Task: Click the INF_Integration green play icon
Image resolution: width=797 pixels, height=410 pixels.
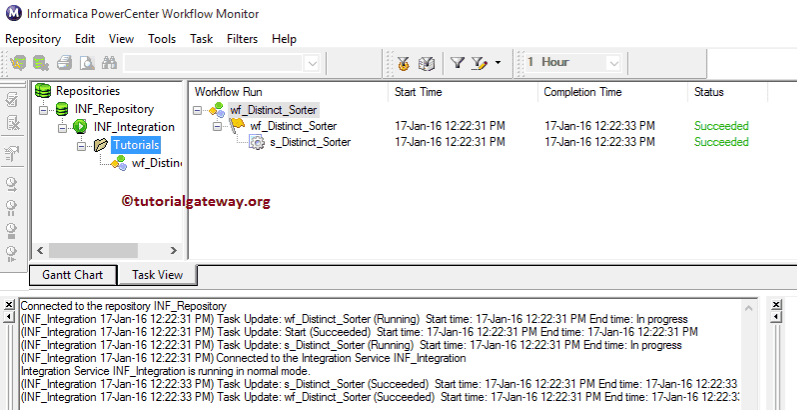Action: pyautogui.click(x=80, y=127)
